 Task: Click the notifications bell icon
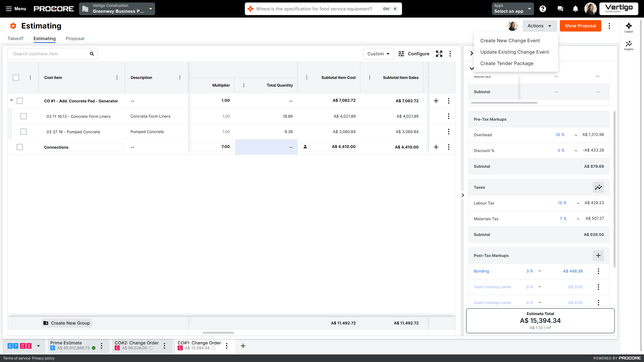point(575,9)
